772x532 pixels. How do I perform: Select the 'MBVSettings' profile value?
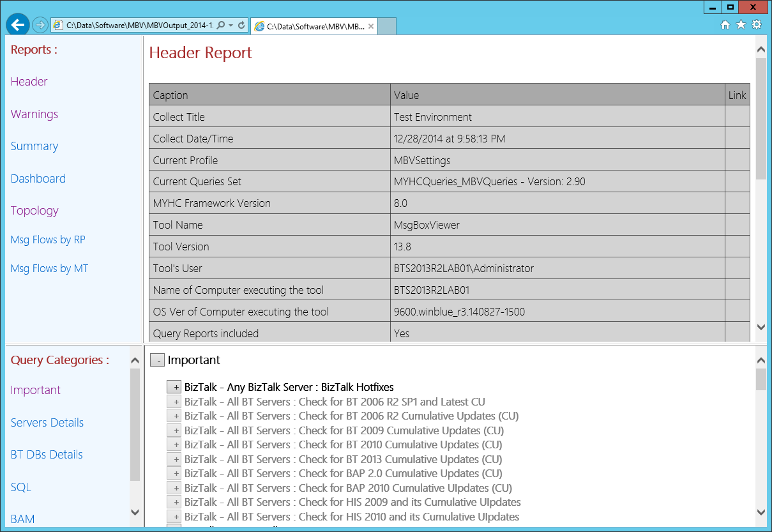(557, 160)
